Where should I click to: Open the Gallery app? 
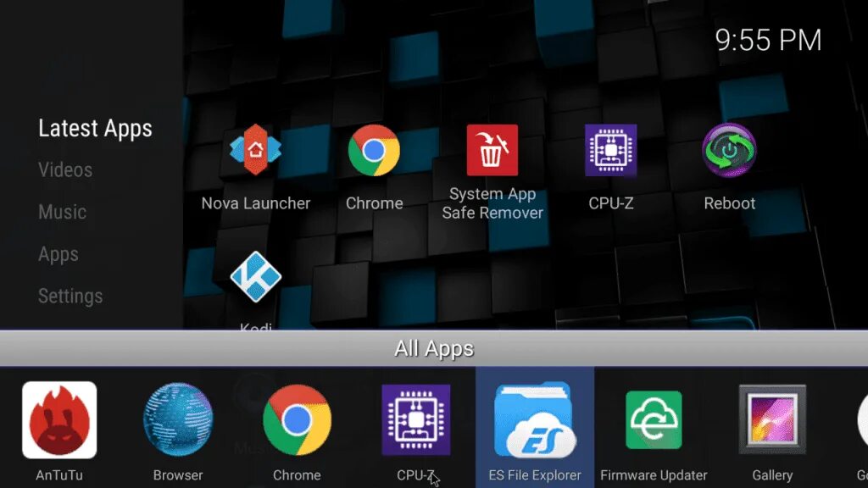[x=772, y=420]
